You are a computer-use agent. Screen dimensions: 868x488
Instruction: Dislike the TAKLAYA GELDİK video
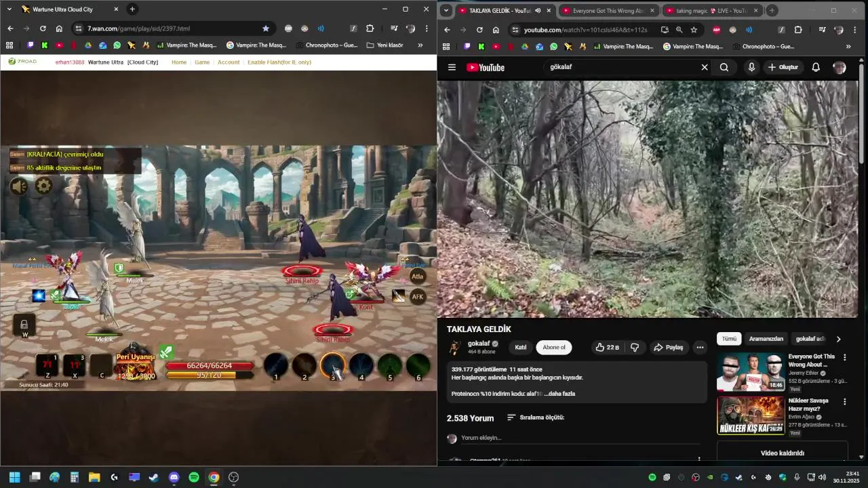(x=635, y=347)
